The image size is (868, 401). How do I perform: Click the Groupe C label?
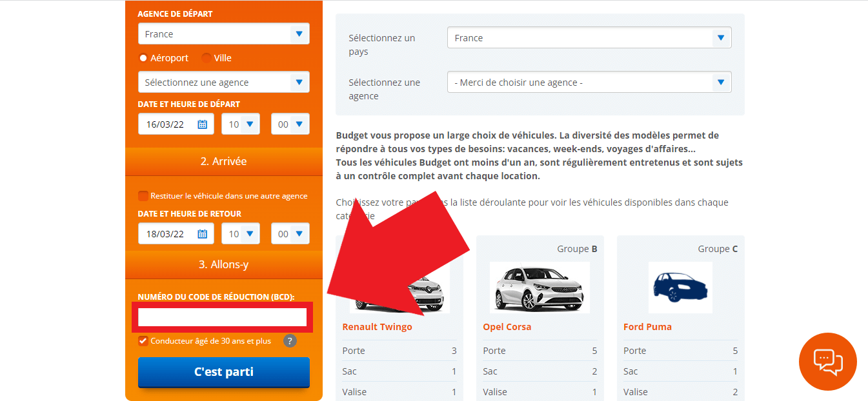[718, 249]
